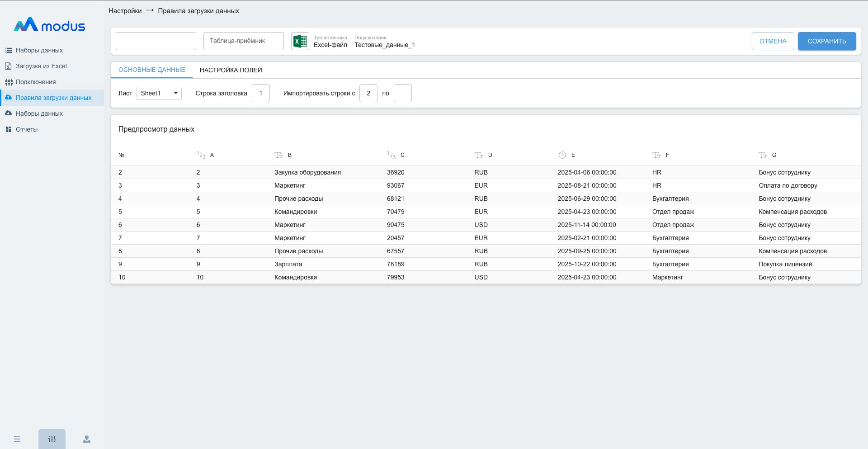Open the user profile icon at the sidebar bottom
Image resolution: width=868 pixels, height=449 pixels.
tap(87, 439)
